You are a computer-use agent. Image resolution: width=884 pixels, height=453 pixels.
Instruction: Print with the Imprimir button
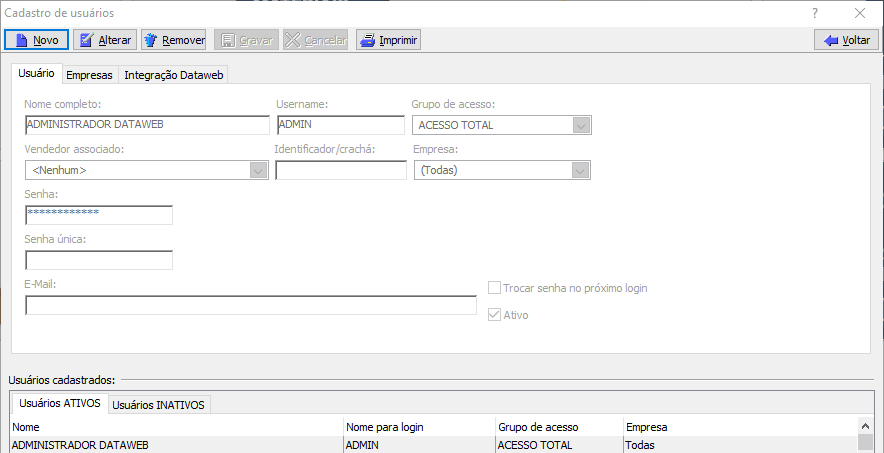pos(388,40)
